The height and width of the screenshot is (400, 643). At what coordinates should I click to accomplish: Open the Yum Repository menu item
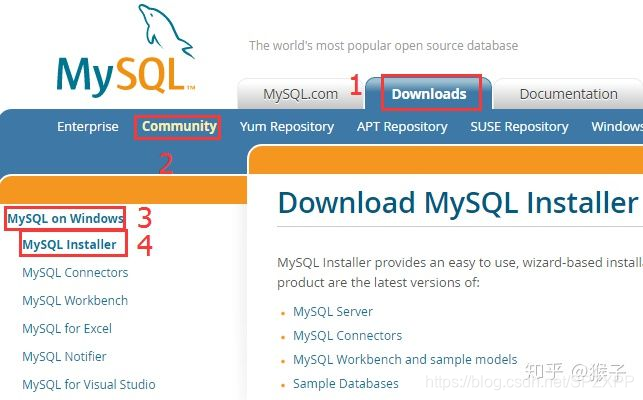click(287, 126)
